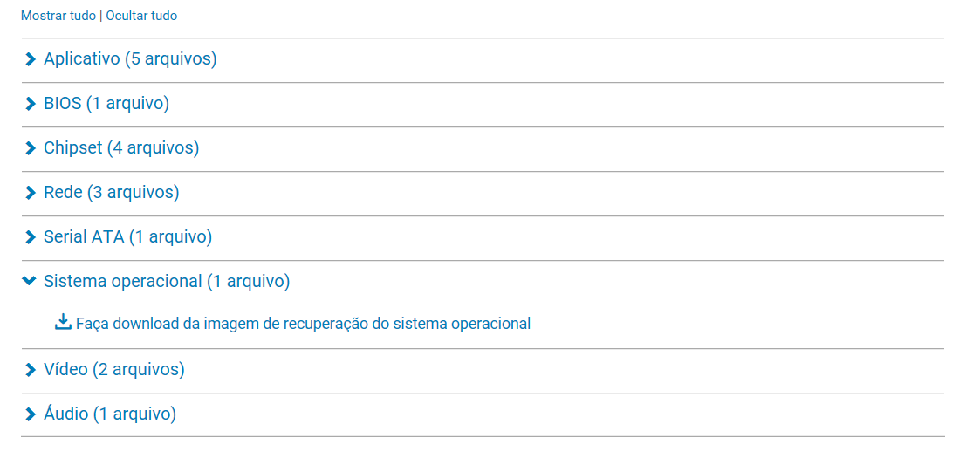Expand the Aplicativo chevron arrow

click(x=30, y=59)
